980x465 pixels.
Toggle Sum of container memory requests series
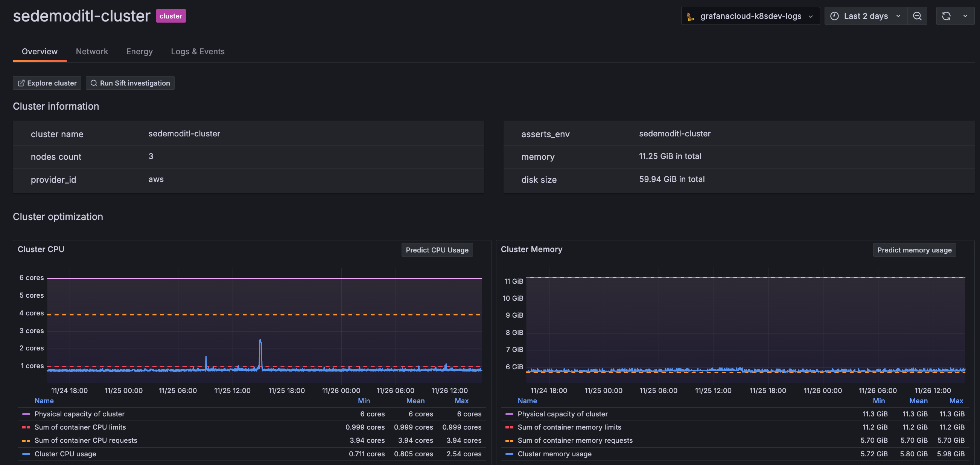[x=575, y=440]
